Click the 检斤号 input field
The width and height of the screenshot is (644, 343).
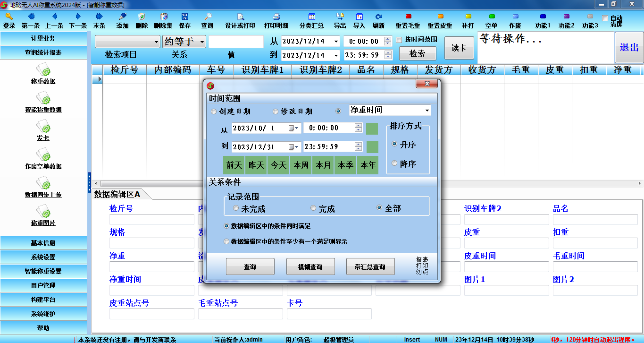pos(151,220)
